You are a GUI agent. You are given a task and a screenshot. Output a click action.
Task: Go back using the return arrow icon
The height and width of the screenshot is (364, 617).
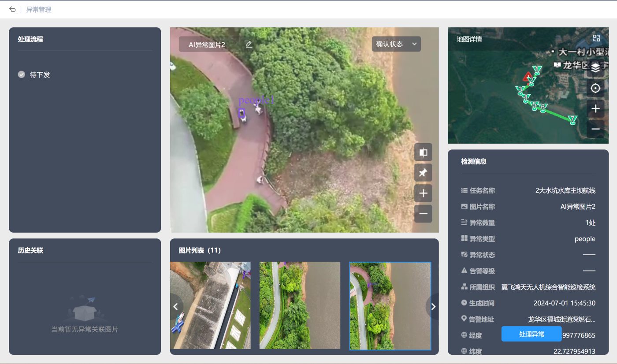(x=12, y=9)
